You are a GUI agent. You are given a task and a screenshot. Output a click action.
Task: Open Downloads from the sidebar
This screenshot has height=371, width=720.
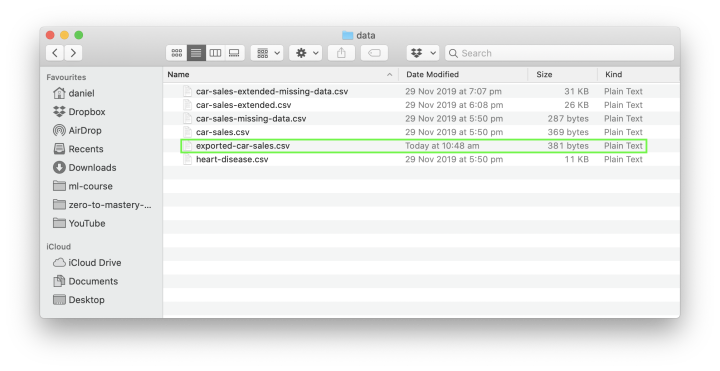(84, 168)
